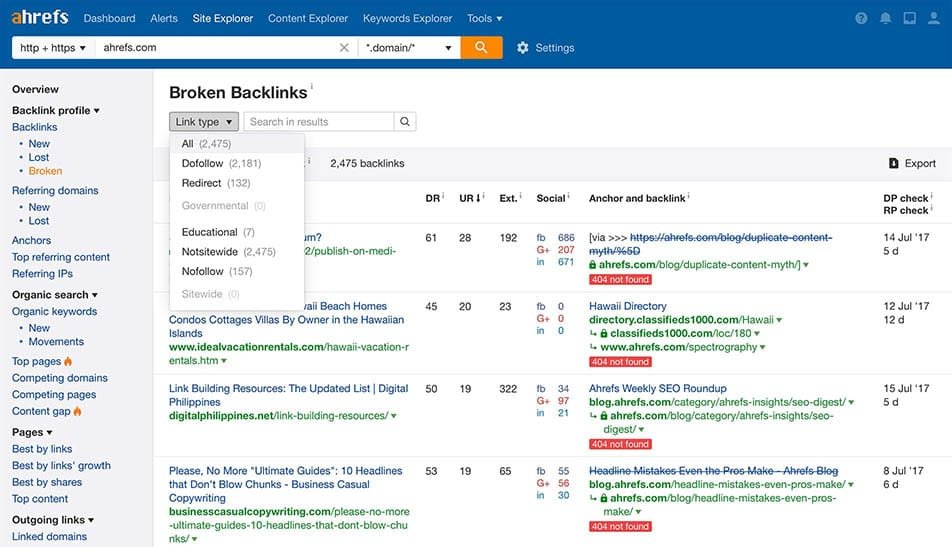
Task: Collapse the Pages section
Action: tap(32, 432)
